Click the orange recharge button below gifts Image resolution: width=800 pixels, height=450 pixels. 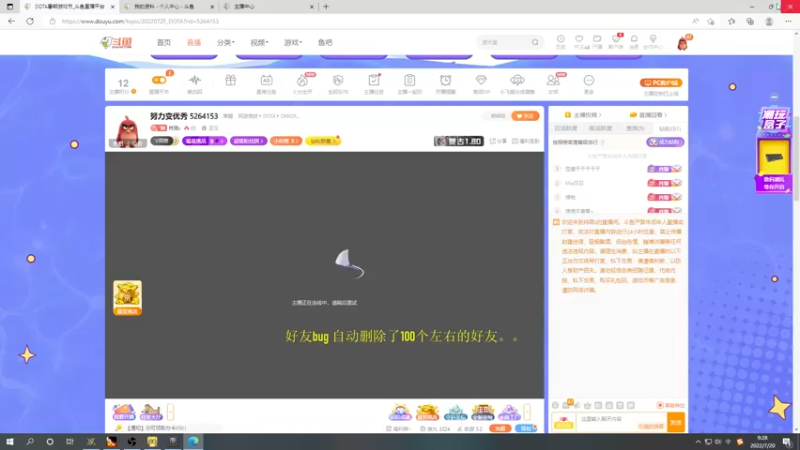coord(500,428)
